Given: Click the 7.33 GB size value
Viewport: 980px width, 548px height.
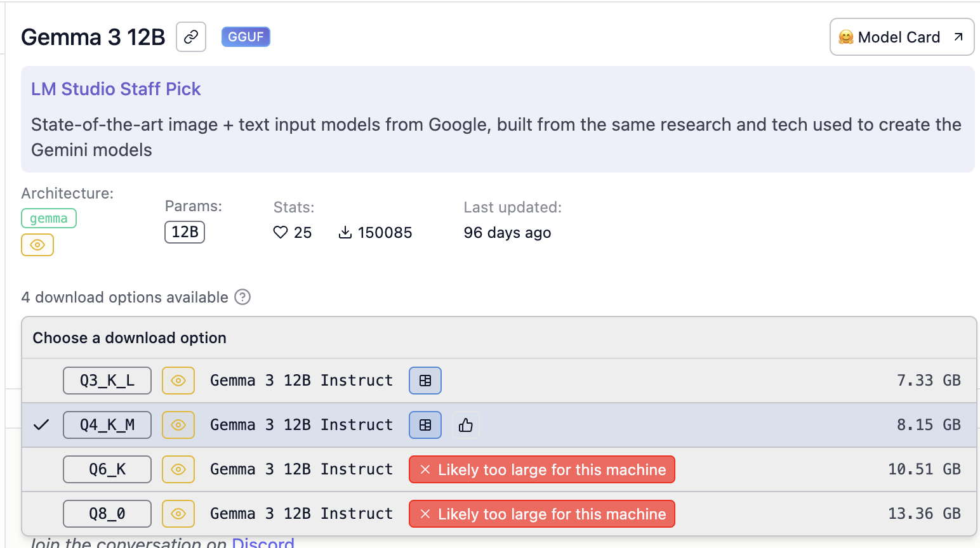Looking at the screenshot, I should coord(929,381).
